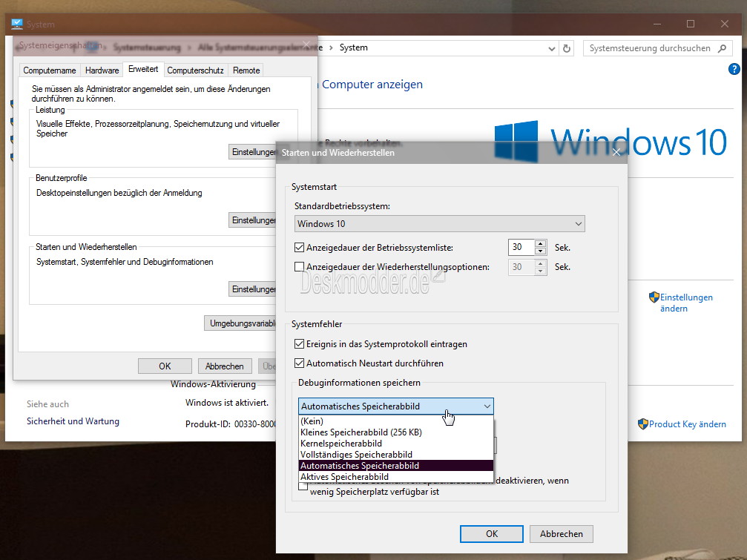Click the shield icon beside Product Key ändern
Viewport: 747px width, 560px height.
point(643,424)
